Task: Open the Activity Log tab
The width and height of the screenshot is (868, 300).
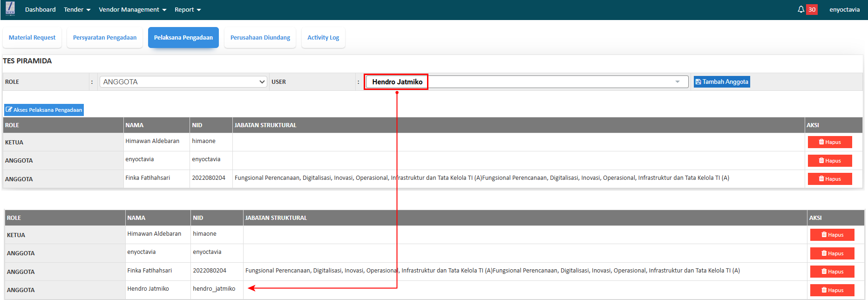Action: click(x=323, y=38)
